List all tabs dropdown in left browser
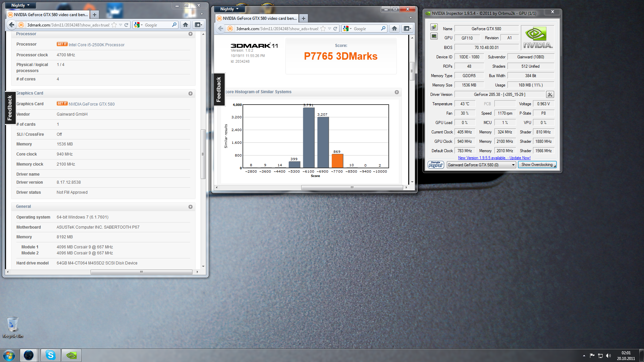Image resolution: width=644 pixels, height=362 pixels. click(202, 14)
